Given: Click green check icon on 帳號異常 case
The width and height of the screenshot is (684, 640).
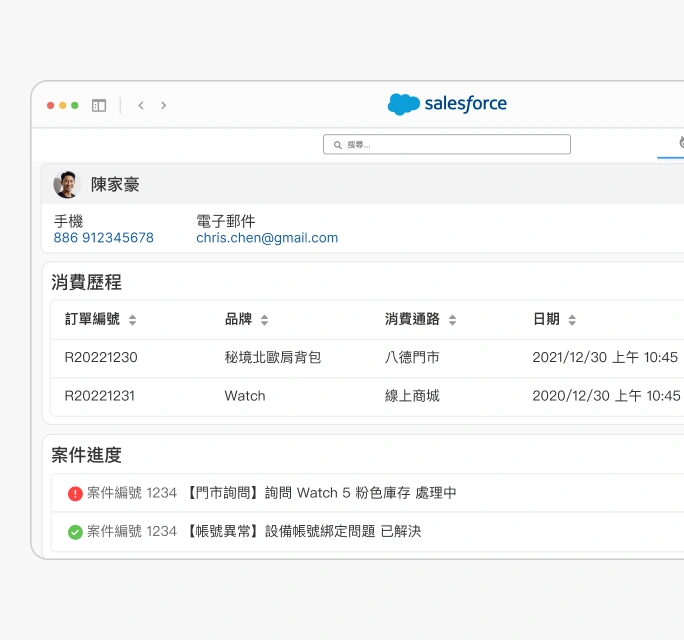Looking at the screenshot, I should coord(75,532).
